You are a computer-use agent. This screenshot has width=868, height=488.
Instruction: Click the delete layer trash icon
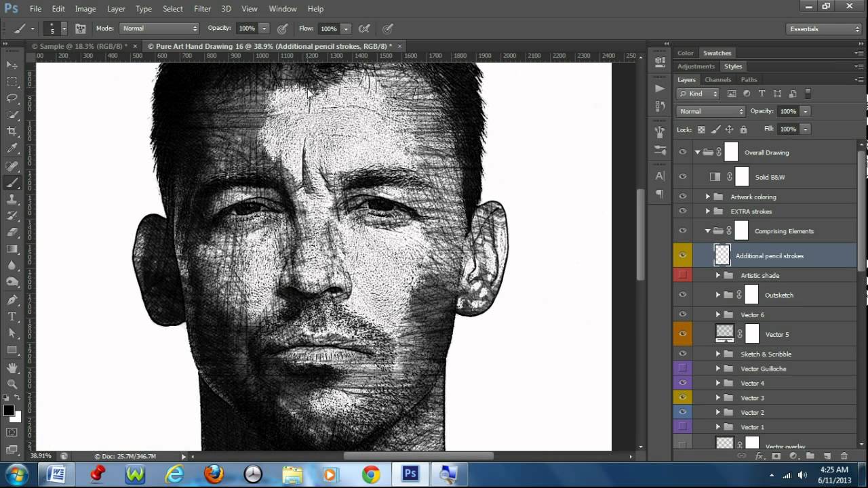tap(844, 456)
